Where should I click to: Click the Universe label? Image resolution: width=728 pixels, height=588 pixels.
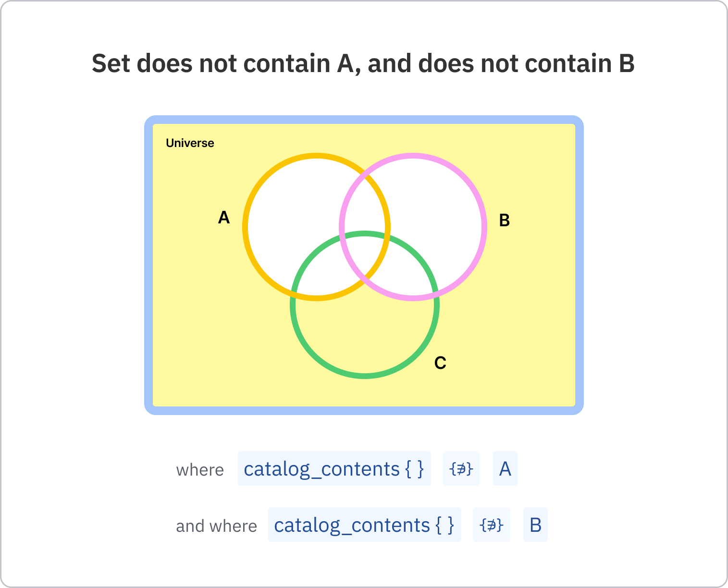coord(190,143)
